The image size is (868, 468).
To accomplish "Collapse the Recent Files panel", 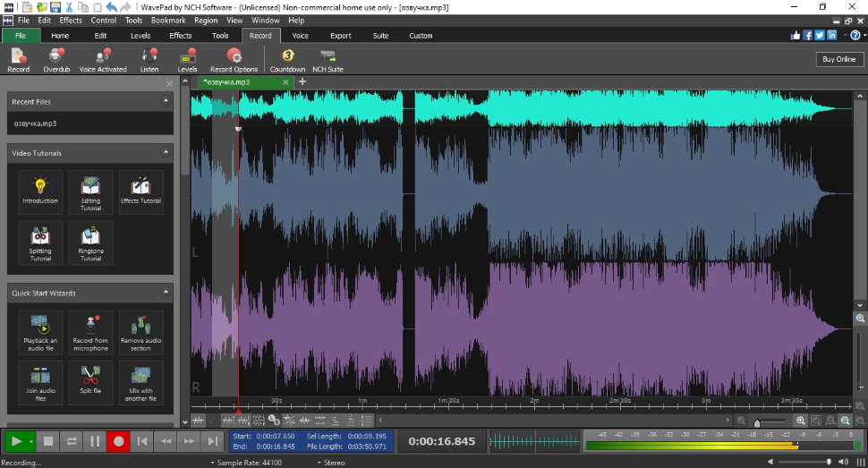I will tap(165, 101).
